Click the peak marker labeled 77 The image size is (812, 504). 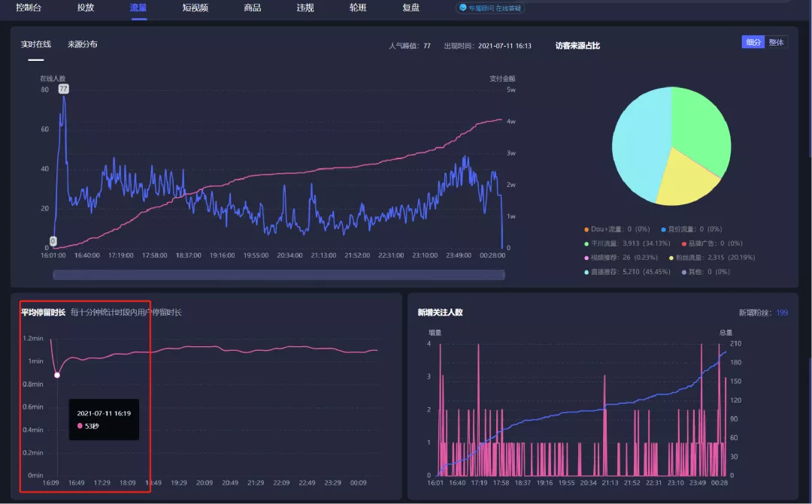[x=63, y=89]
